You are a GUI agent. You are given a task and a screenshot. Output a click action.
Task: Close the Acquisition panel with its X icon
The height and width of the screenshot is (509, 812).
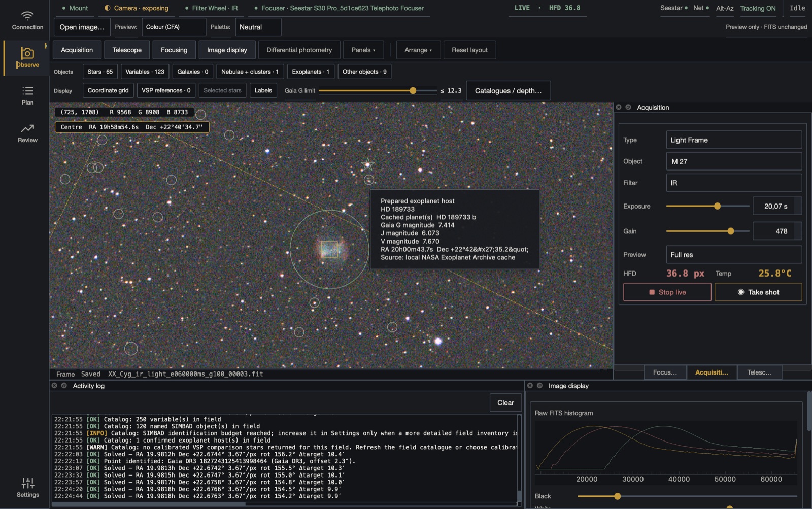(619, 107)
